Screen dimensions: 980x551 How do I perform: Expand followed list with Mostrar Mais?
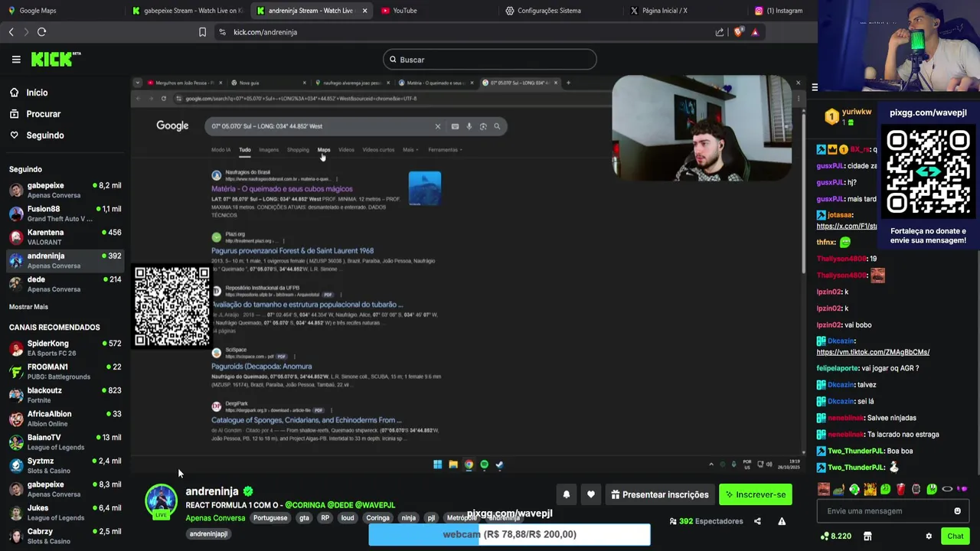28,307
